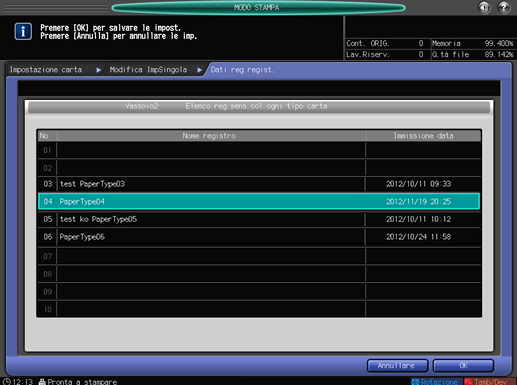This screenshot has height=385, width=517.
Task: Open the help question mark icon
Action: click(504, 7)
